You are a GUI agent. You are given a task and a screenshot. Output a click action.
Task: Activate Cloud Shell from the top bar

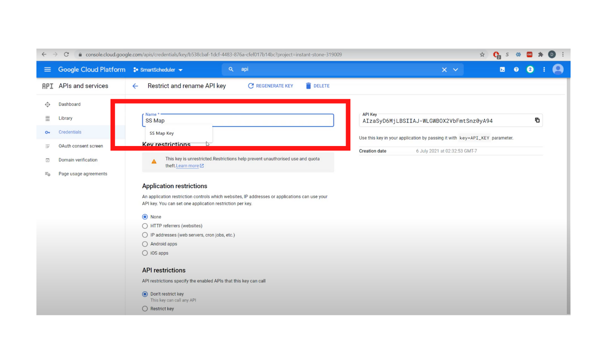coord(502,70)
